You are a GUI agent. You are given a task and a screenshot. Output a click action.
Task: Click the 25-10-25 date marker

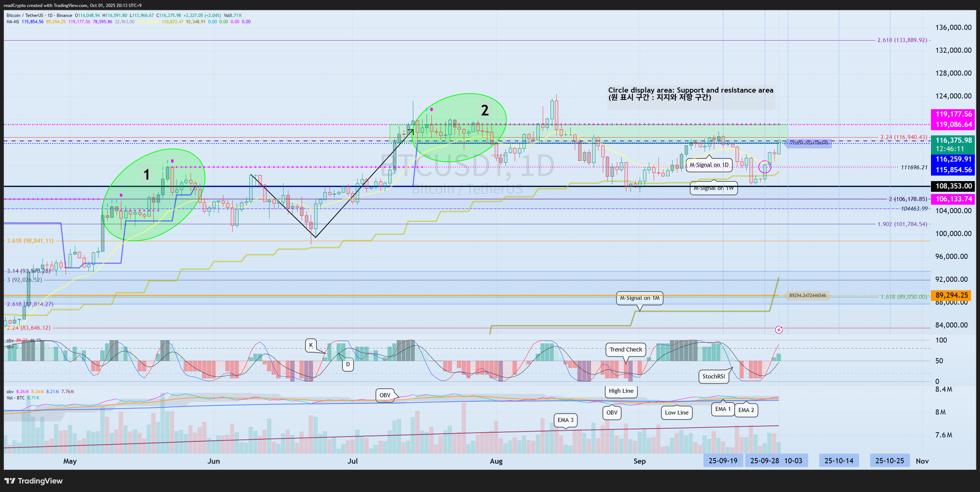coord(889,461)
